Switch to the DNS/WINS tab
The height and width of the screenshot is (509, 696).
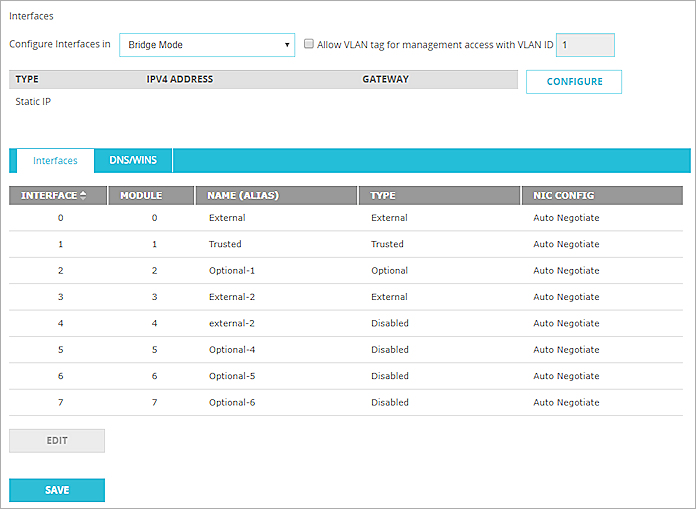pos(133,160)
